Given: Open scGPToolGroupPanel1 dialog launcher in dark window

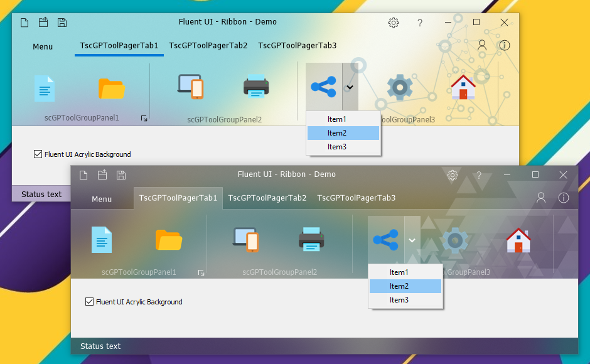Looking at the screenshot, I should pos(201,272).
